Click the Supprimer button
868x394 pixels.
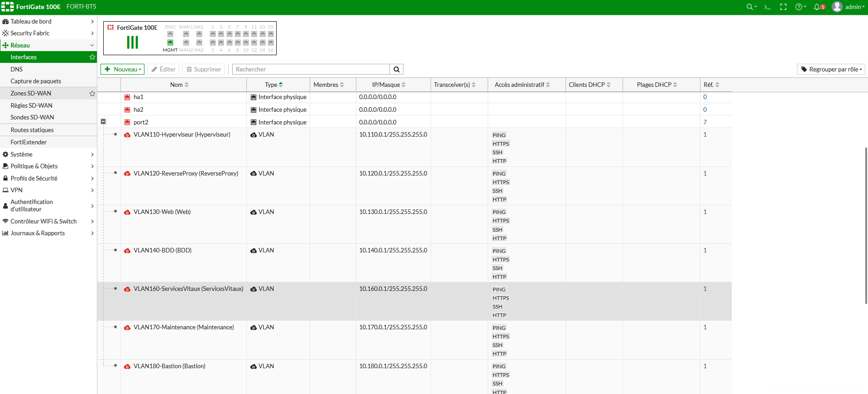pyautogui.click(x=204, y=69)
